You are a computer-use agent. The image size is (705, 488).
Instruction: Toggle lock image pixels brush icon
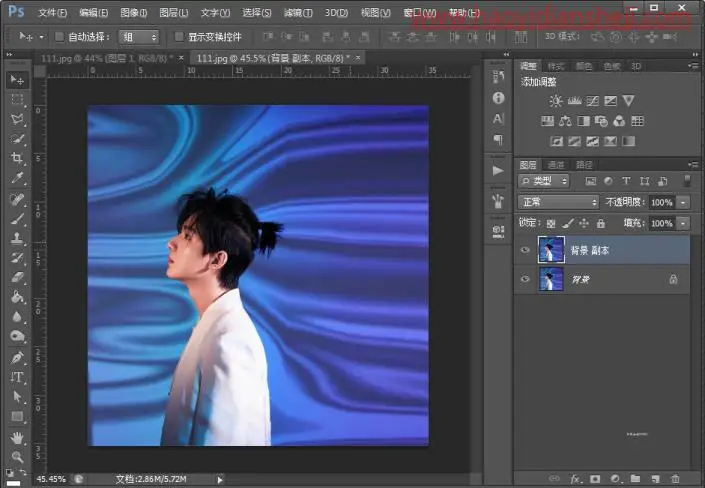point(567,224)
